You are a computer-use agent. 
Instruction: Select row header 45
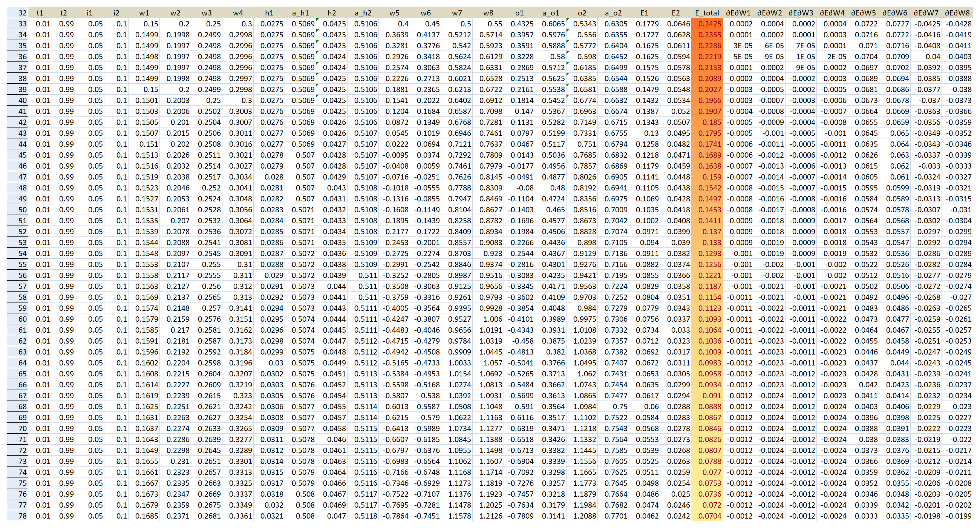coord(18,155)
